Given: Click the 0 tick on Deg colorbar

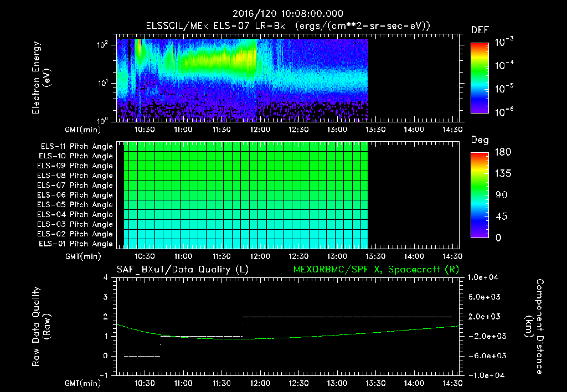Looking at the screenshot, I should click(499, 238).
